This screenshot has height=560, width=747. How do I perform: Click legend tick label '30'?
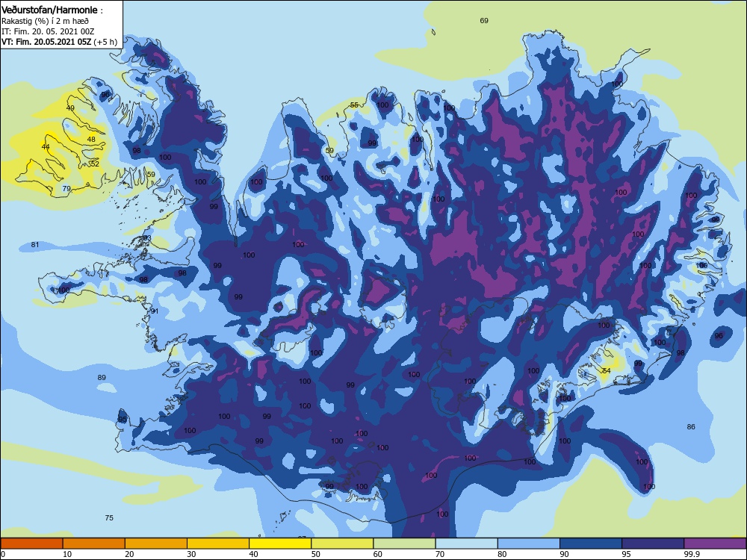click(191, 554)
